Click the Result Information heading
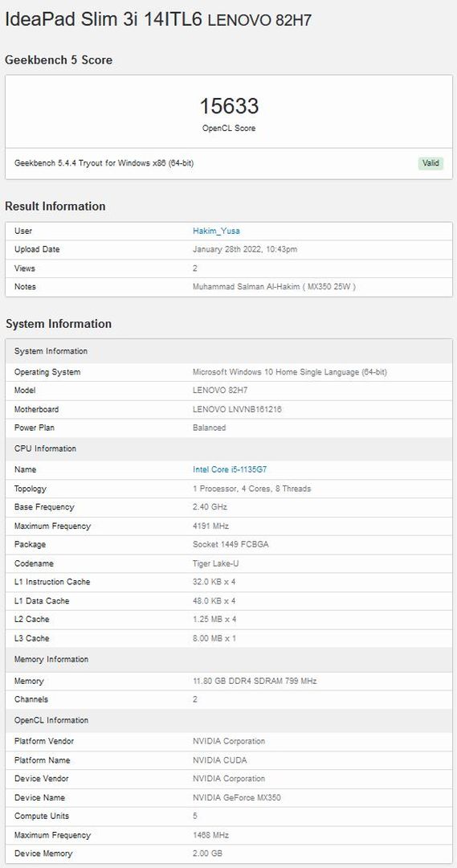Screen dimensions: 457x868 tap(55, 206)
